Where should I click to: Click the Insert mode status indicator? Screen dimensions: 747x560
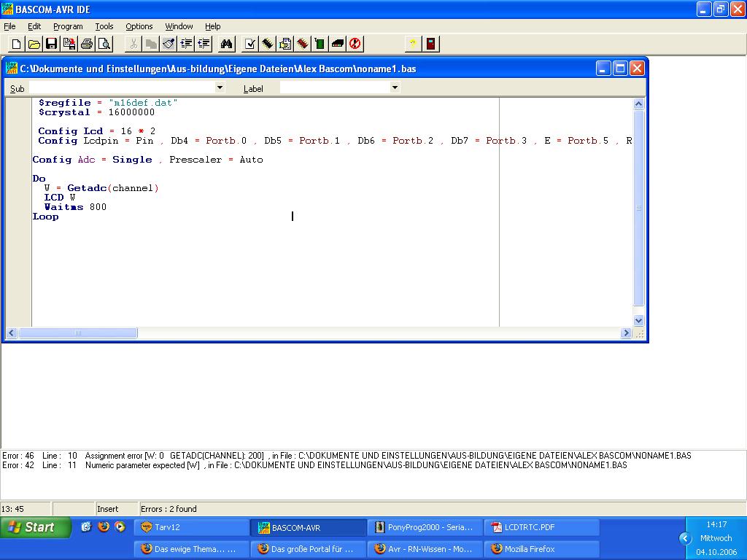[108, 509]
